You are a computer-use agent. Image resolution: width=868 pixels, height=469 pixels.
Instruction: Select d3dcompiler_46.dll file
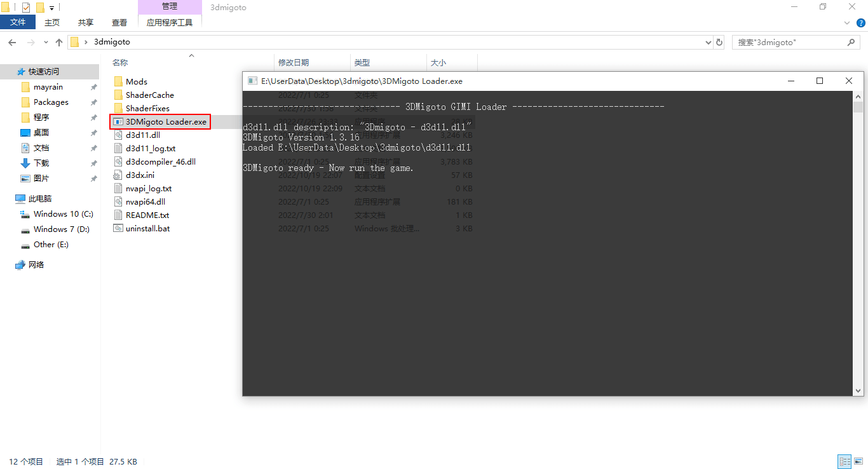pos(161,161)
